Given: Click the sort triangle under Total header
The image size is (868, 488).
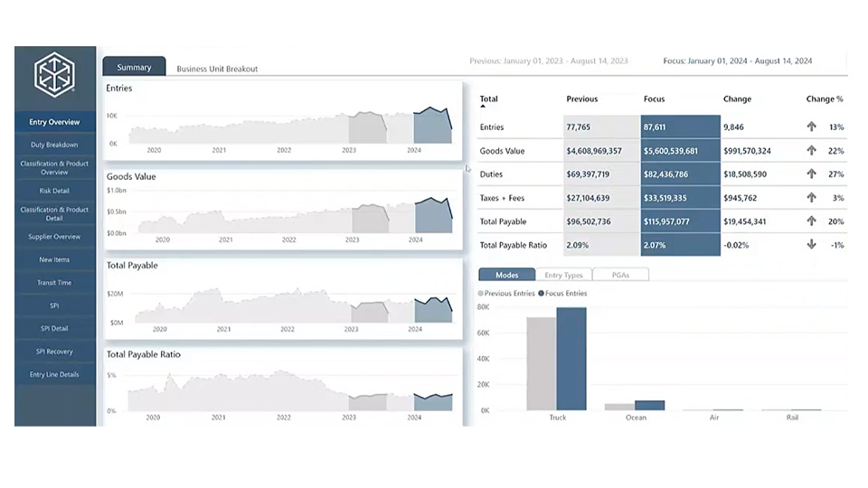Looking at the screenshot, I should click(483, 107).
